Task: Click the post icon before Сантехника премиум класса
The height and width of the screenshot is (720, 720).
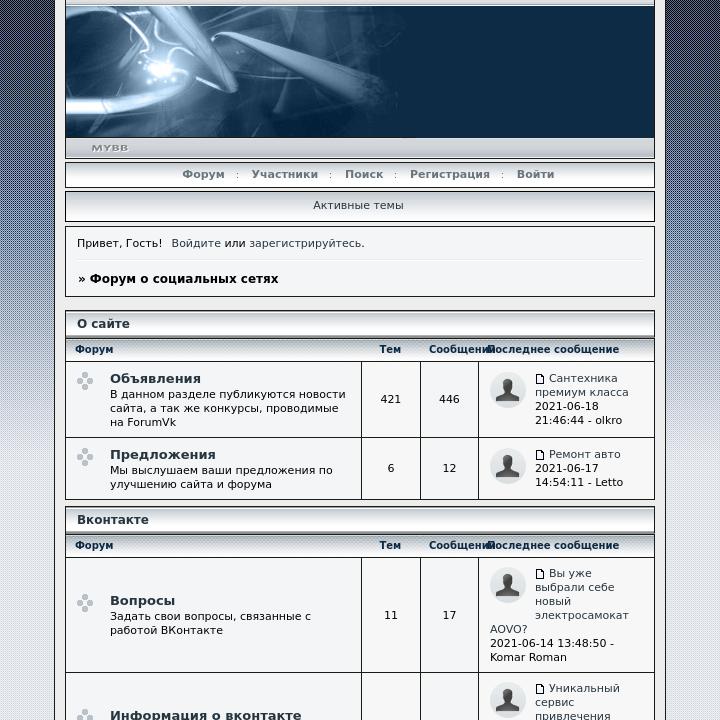Action: coord(540,379)
